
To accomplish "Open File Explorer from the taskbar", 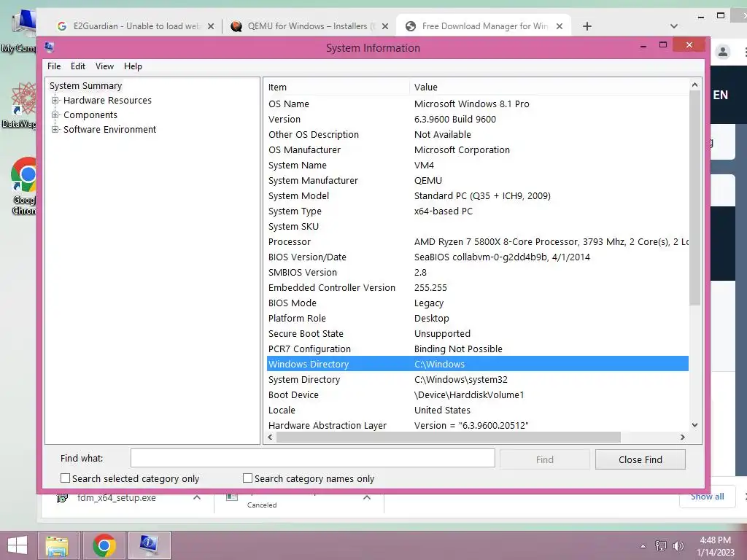I will coord(57,545).
